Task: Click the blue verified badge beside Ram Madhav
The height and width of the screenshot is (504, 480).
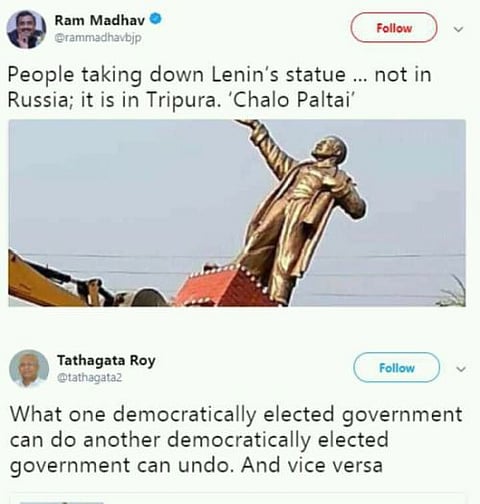Action: click(155, 18)
